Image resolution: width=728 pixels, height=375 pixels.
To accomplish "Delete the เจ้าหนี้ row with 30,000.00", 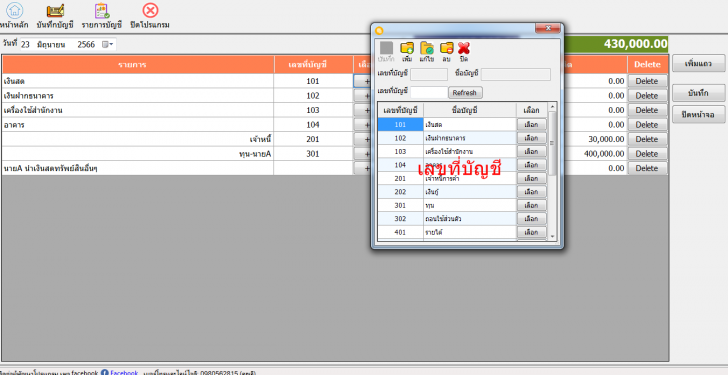I will [647, 139].
